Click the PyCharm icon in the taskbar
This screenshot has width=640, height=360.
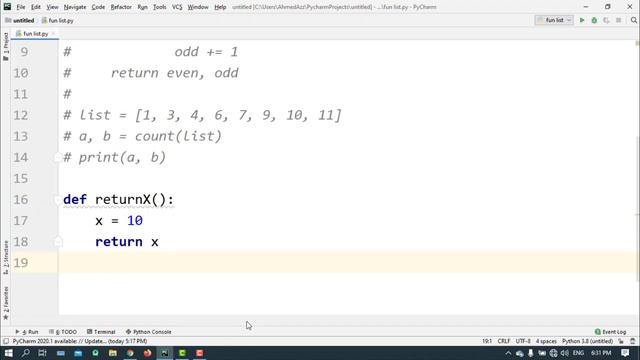click(165, 353)
